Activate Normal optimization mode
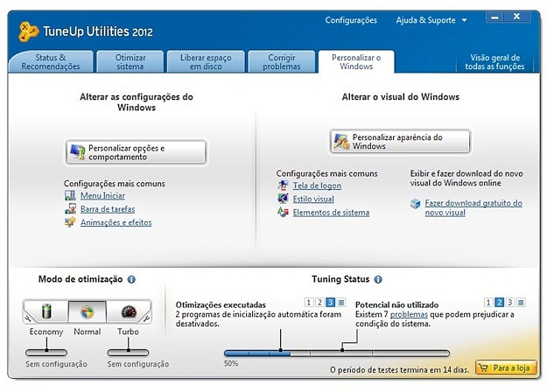 point(88,311)
